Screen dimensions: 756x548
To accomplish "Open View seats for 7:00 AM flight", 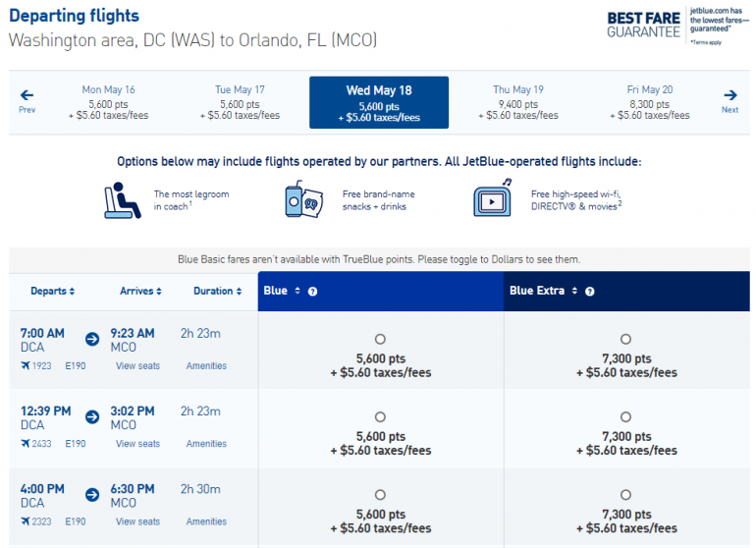I will click(x=137, y=366).
